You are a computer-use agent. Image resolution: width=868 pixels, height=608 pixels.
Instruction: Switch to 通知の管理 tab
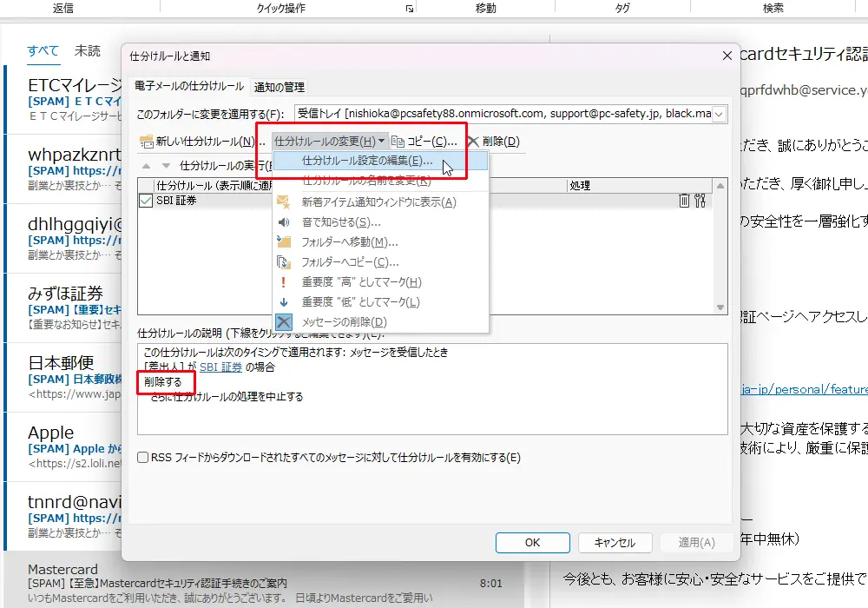(279, 88)
